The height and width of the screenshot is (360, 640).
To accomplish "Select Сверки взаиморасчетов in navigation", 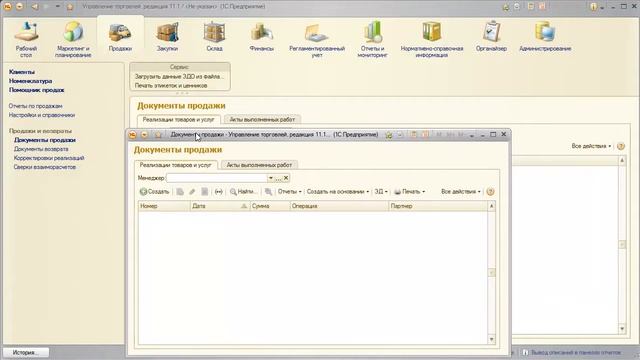I will [x=45, y=167].
